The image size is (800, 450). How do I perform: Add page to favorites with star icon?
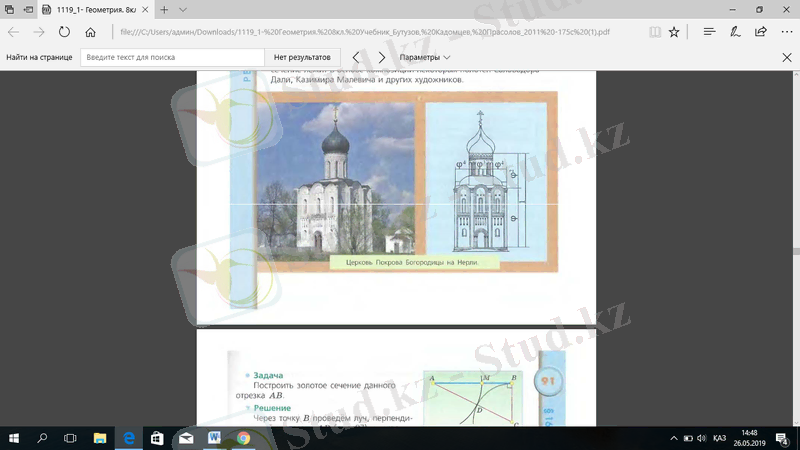tap(674, 32)
